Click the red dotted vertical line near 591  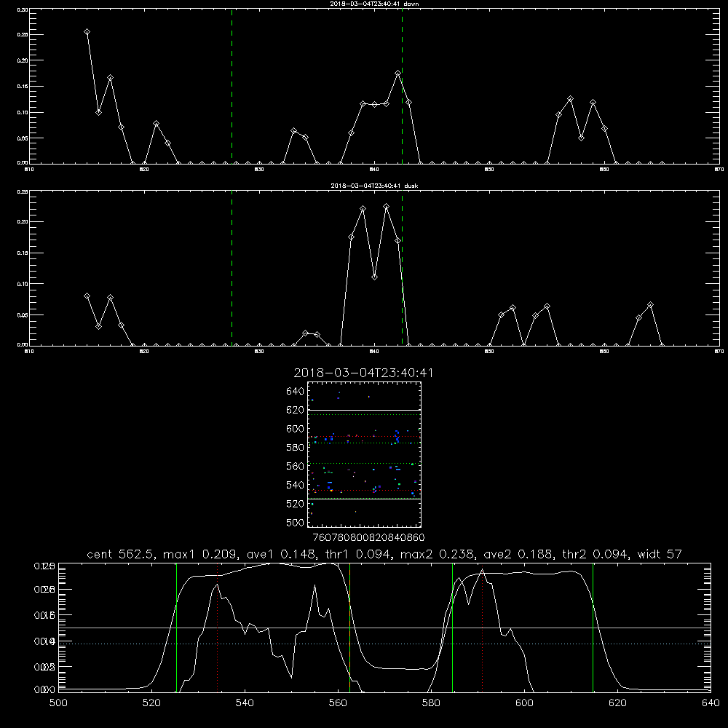coord(483,628)
